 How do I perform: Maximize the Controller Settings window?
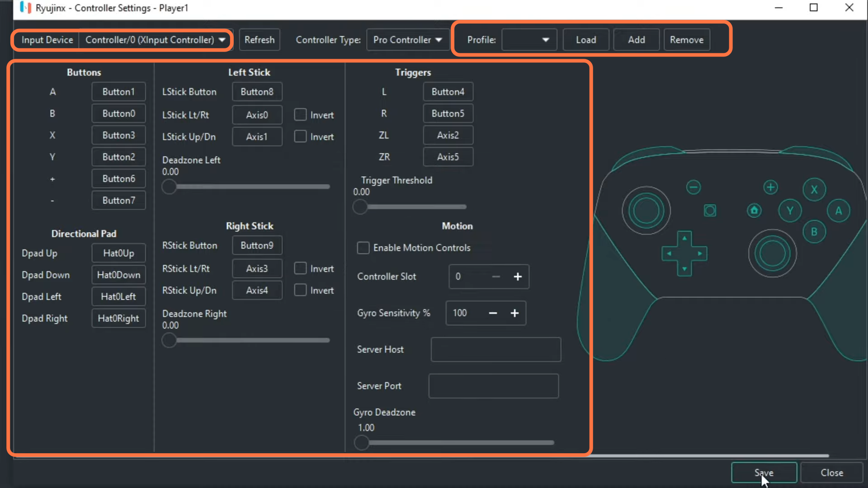point(814,8)
